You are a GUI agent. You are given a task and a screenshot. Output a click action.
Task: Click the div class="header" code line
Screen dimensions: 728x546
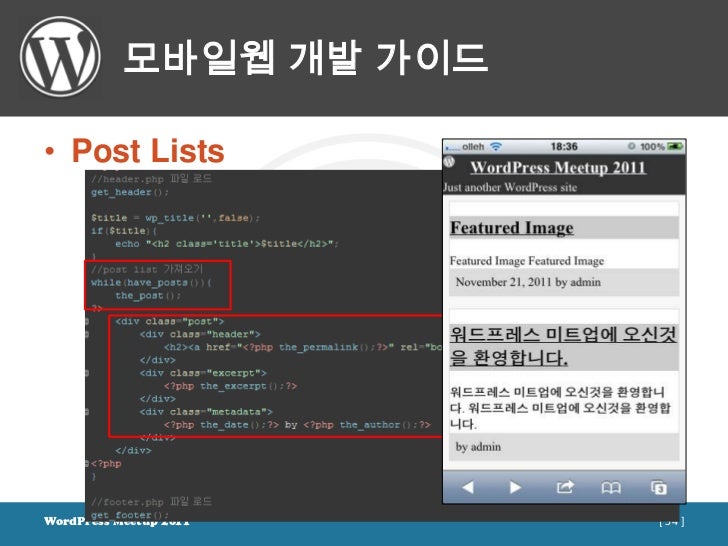pyautogui.click(x=200, y=334)
